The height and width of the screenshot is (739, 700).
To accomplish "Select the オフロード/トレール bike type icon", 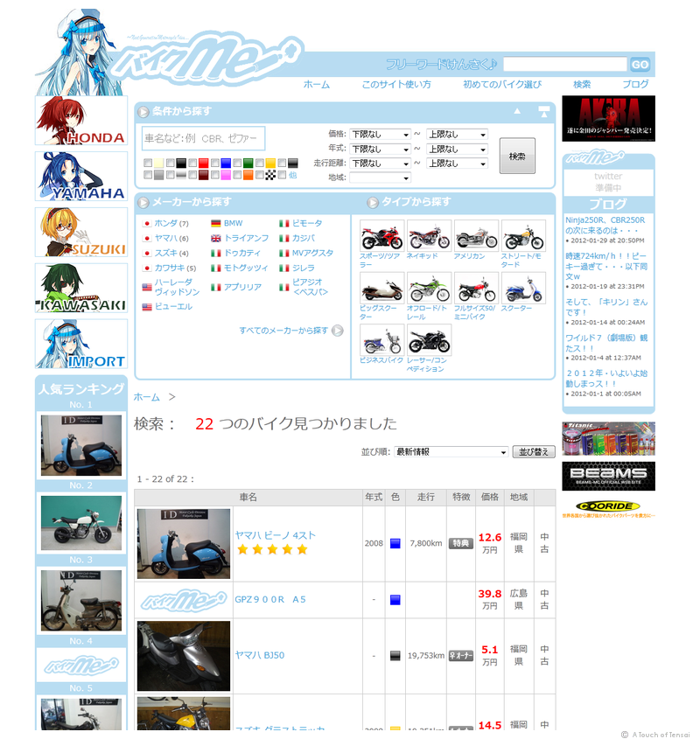I will 430,288.
